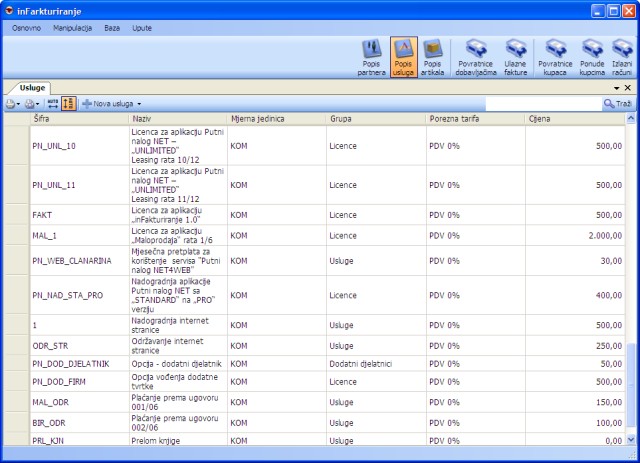Click 'Nadogradnja internet stranice' cell

178,325
